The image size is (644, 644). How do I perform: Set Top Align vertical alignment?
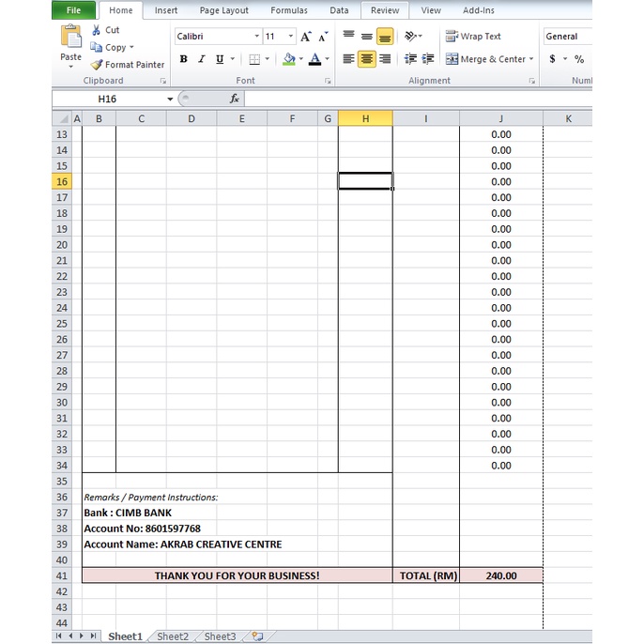coord(348,36)
